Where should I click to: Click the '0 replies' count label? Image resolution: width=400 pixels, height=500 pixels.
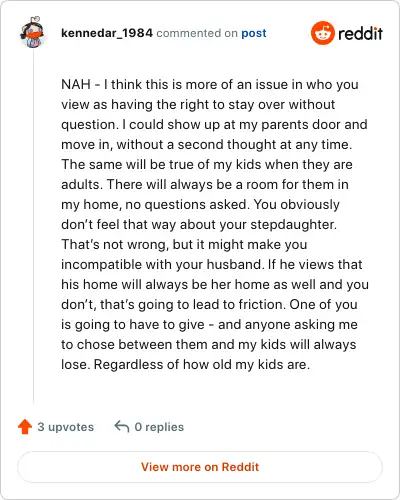point(159,427)
